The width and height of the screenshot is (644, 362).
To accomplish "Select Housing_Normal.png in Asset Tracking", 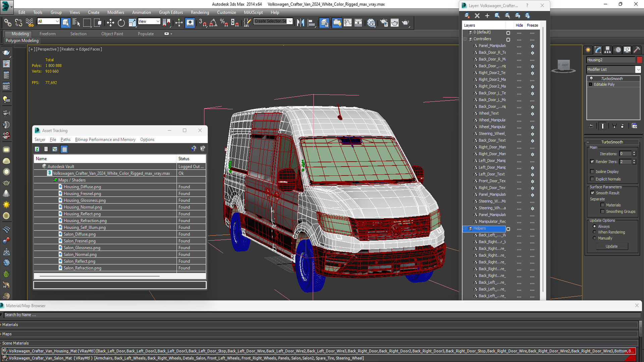I will point(83,207).
